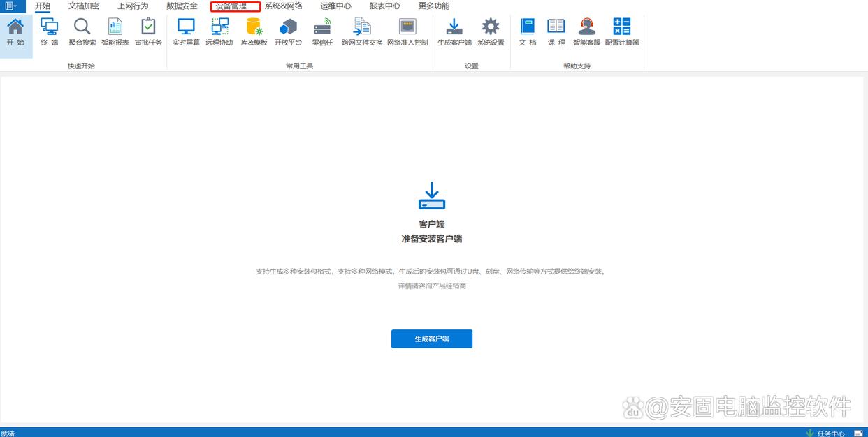The image size is (868, 437).
Task: Open the 审批任务 approval tasks icon
Action: pyautogui.click(x=148, y=32)
